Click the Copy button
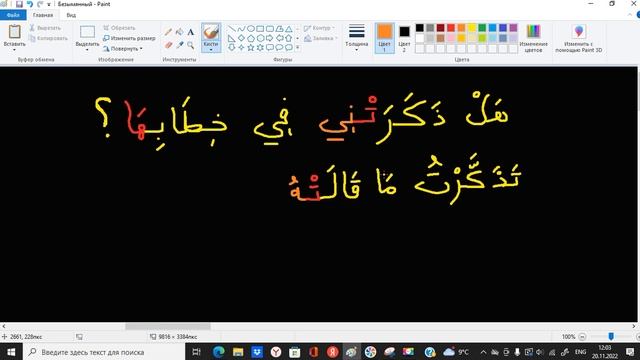This screenshot has width=640, height=360. 48,38
